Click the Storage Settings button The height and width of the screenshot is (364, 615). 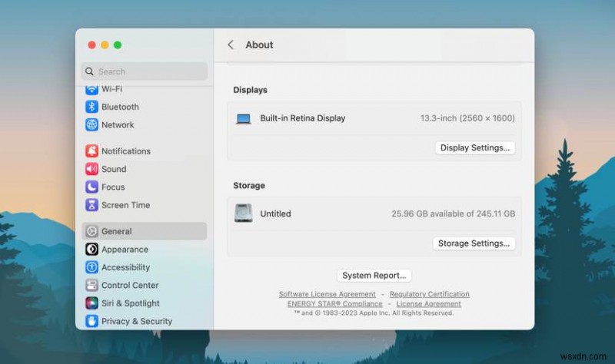click(x=474, y=243)
